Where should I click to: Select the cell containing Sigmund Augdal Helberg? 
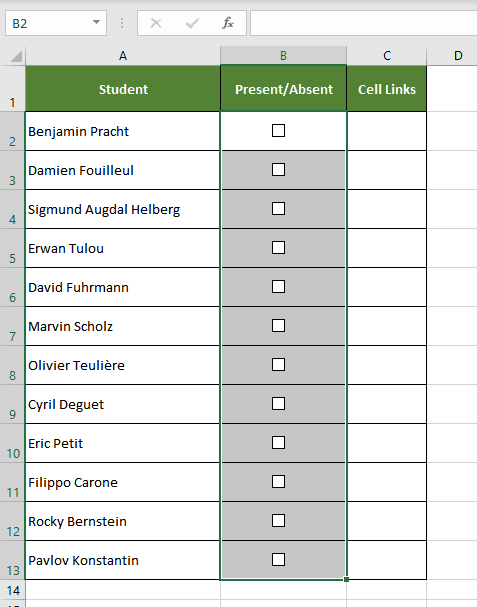(x=123, y=209)
